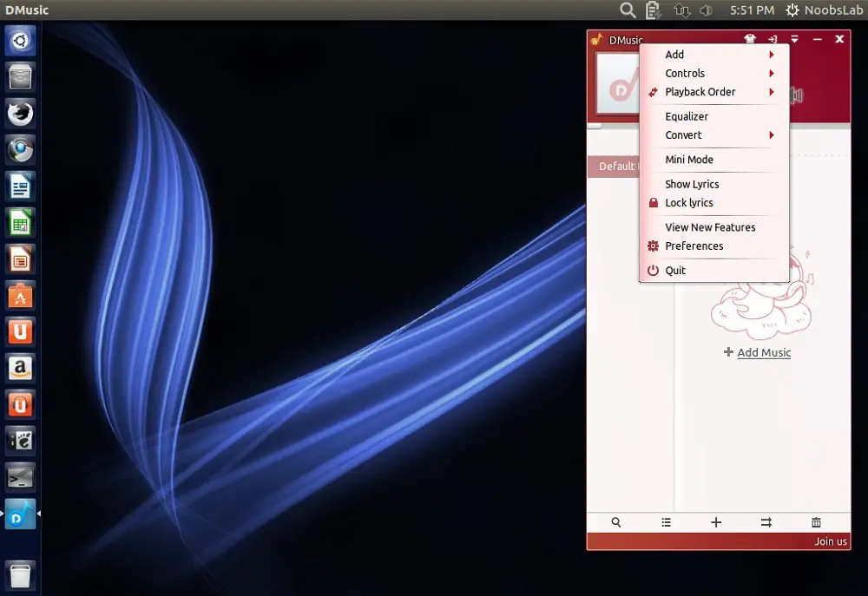Open Ubuntu One icon in launcher
868x596 pixels.
(x=21, y=332)
